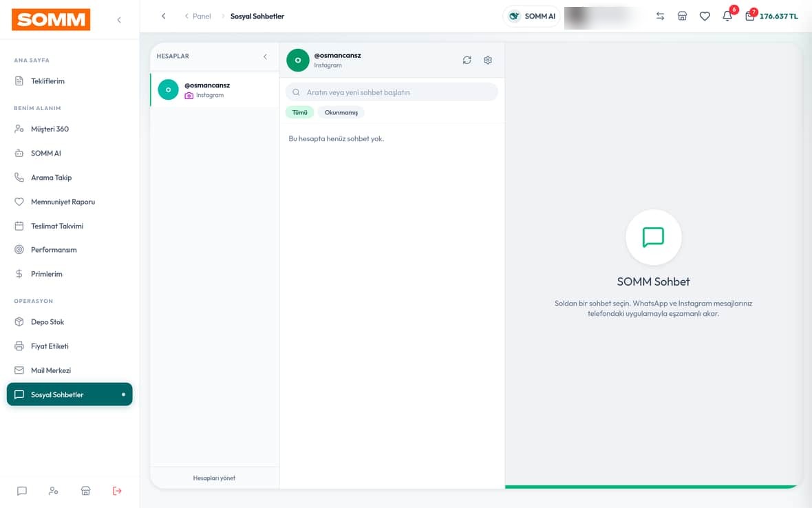Select @osmancansz account in accounts list
Image resolution: width=812 pixels, height=508 pixels.
pyautogui.click(x=215, y=89)
